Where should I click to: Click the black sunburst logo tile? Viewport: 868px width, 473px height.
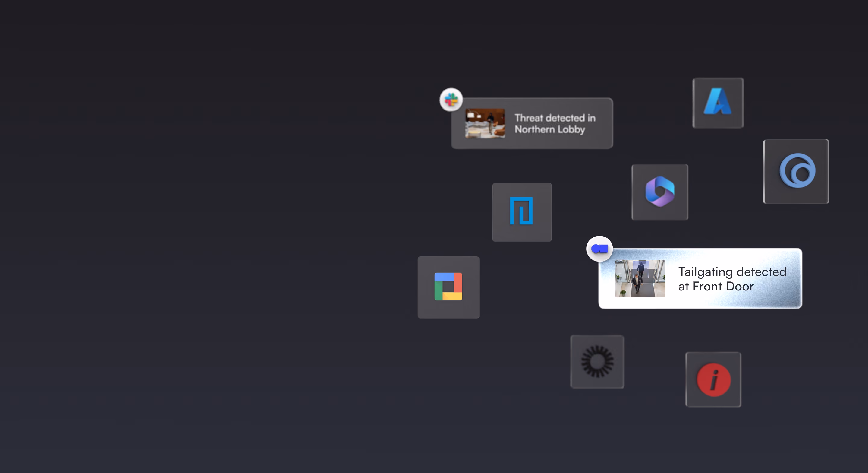click(597, 362)
